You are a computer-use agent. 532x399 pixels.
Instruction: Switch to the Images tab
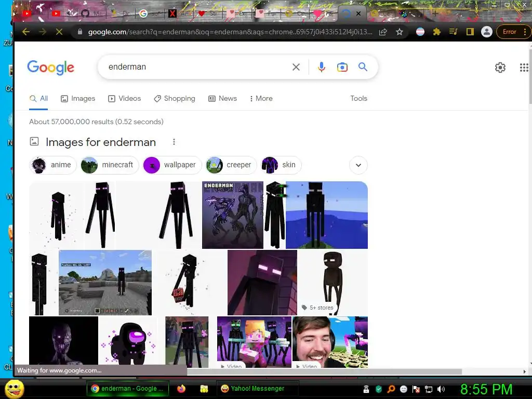pyautogui.click(x=78, y=99)
